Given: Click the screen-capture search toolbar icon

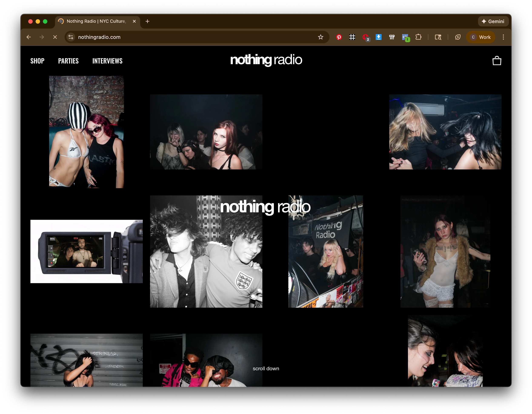Looking at the screenshot, I should 438,37.
